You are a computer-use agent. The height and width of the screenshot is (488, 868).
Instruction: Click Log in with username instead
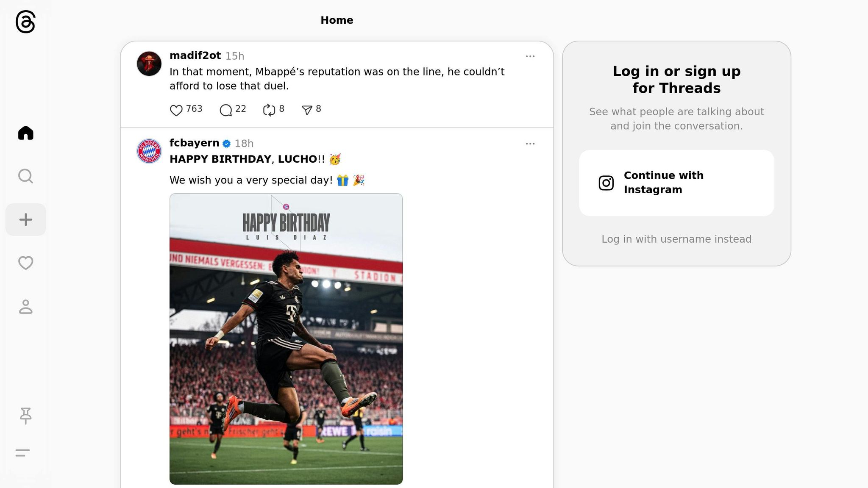pos(676,239)
